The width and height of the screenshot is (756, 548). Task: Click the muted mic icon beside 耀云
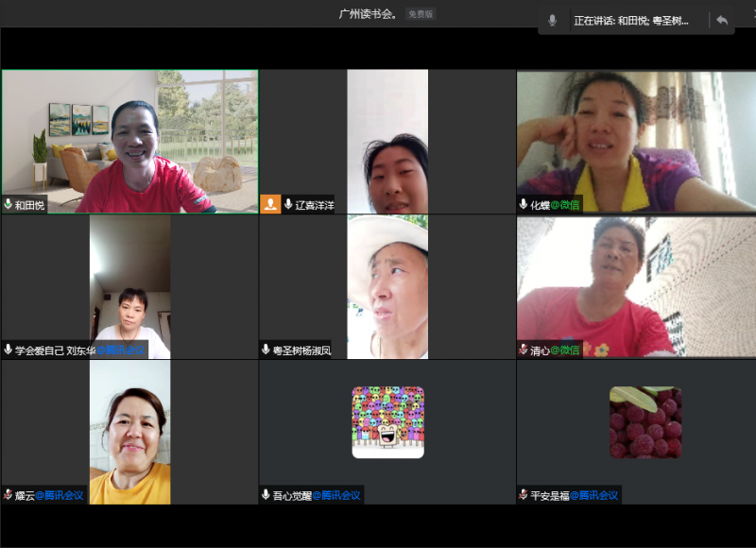click(x=9, y=494)
